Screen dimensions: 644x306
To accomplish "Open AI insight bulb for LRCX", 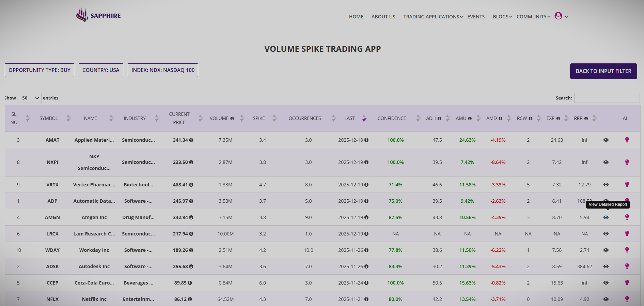I will pos(627,233).
